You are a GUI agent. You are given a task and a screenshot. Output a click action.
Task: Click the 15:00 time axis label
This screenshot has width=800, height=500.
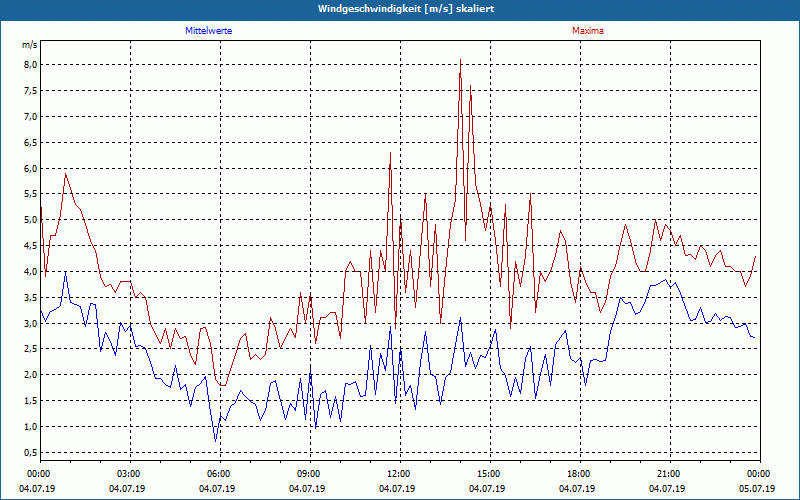tap(490, 474)
